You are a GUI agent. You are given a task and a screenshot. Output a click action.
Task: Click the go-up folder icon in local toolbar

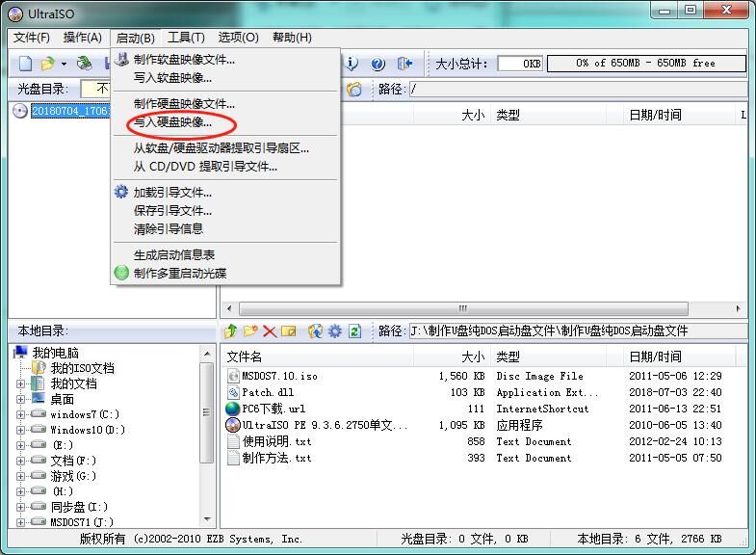tap(231, 330)
